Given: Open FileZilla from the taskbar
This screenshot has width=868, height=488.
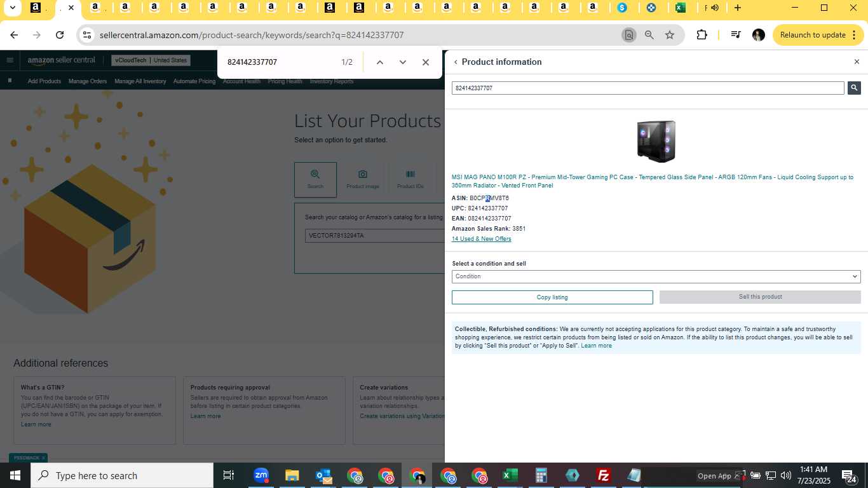Looking at the screenshot, I should click(x=603, y=475).
